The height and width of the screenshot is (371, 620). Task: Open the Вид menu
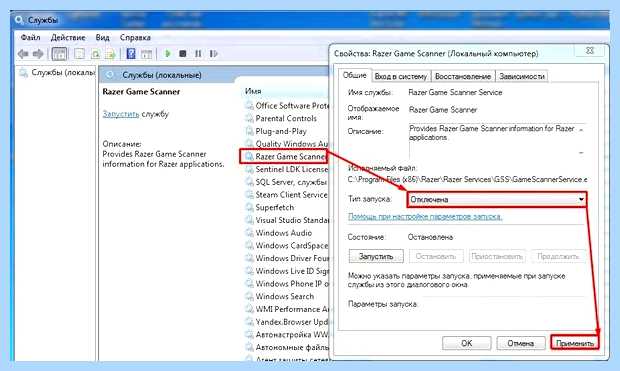point(102,38)
